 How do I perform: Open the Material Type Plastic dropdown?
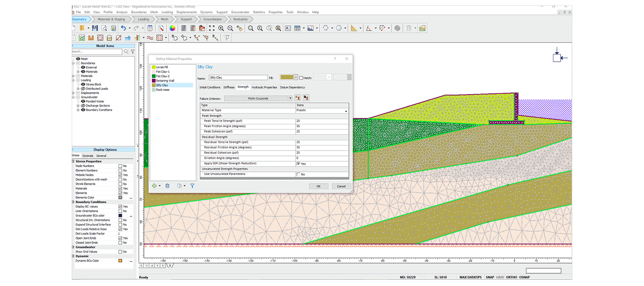(346, 111)
